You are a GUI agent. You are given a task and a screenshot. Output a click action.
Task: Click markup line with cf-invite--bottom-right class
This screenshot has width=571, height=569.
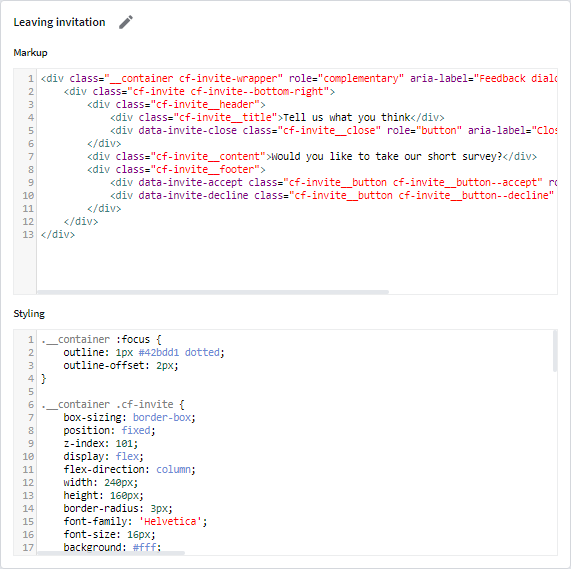[199, 91]
